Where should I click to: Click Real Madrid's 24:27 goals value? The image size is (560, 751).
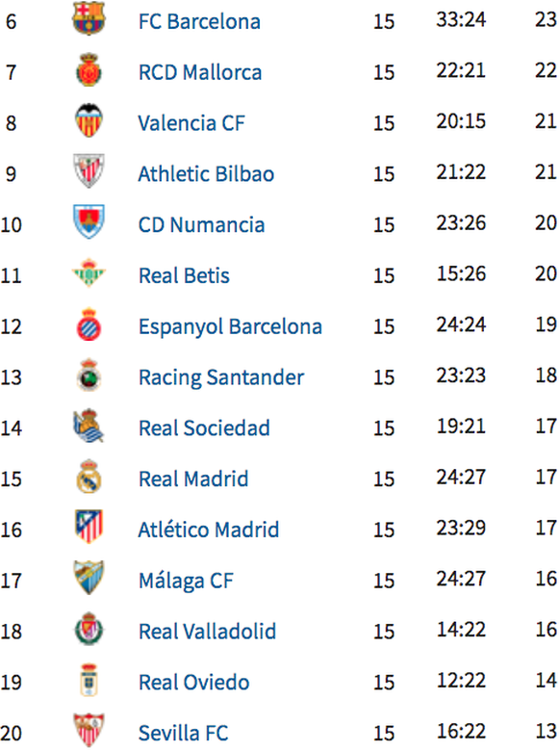pyautogui.click(x=461, y=477)
